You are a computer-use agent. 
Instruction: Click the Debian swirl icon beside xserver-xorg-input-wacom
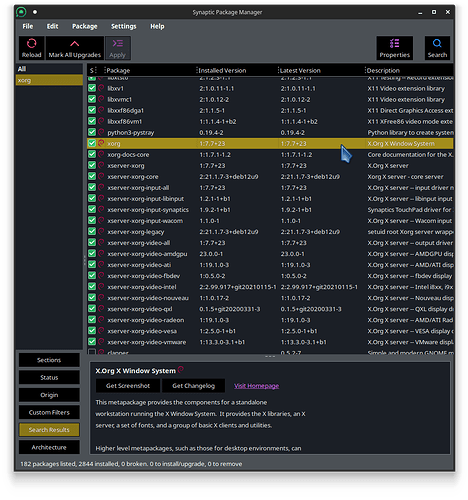(x=101, y=221)
